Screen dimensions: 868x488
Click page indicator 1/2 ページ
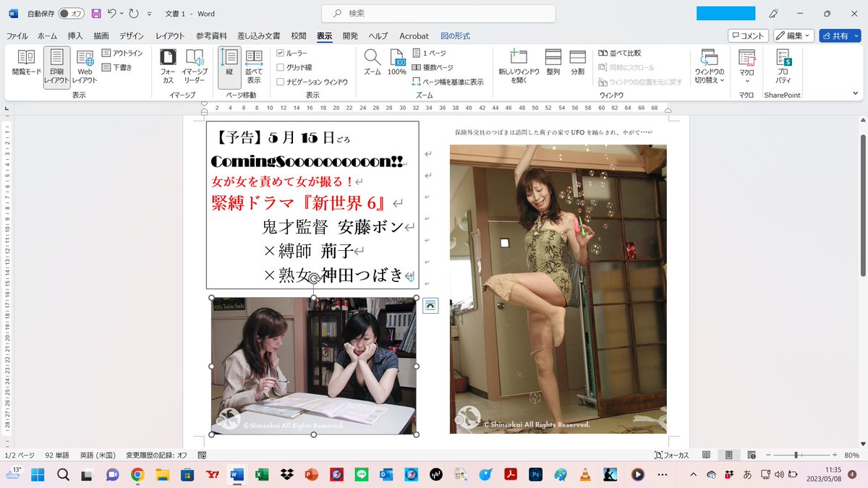(x=20, y=455)
